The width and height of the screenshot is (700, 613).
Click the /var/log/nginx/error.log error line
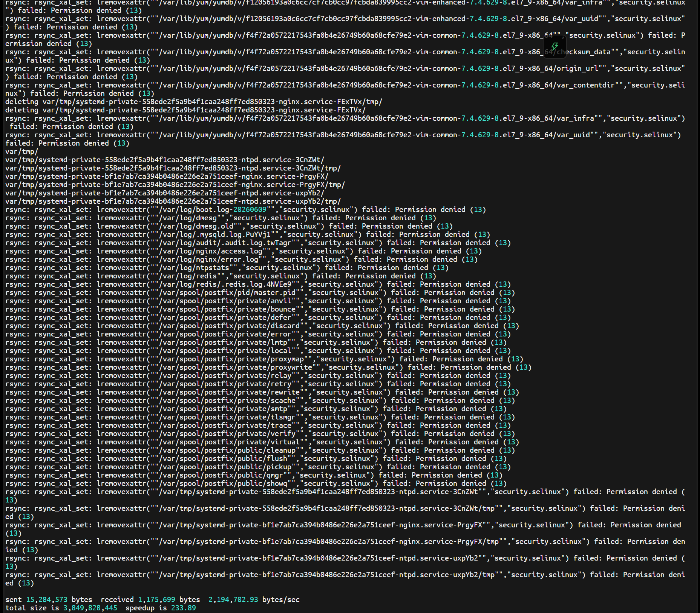click(x=241, y=260)
